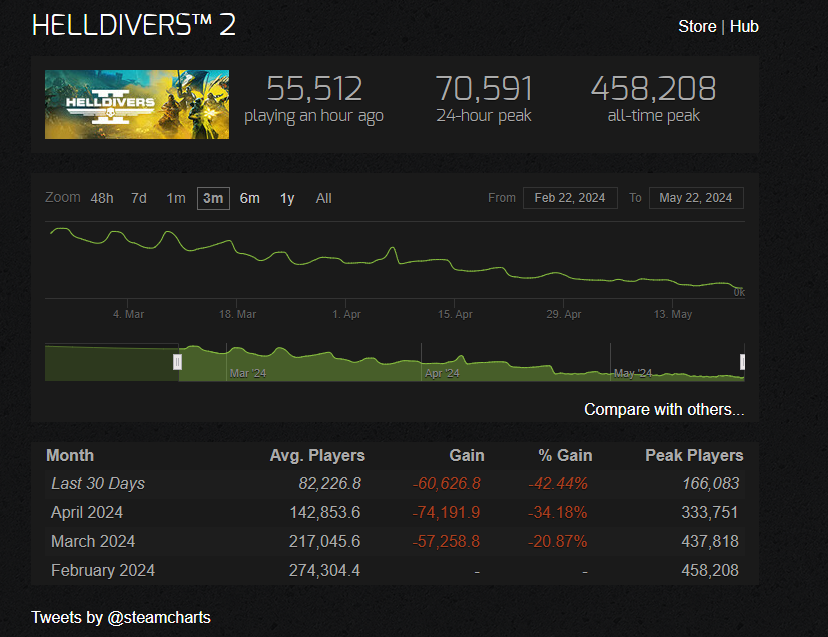
Task: Click the 437,818 peak players value
Action: coord(710,541)
